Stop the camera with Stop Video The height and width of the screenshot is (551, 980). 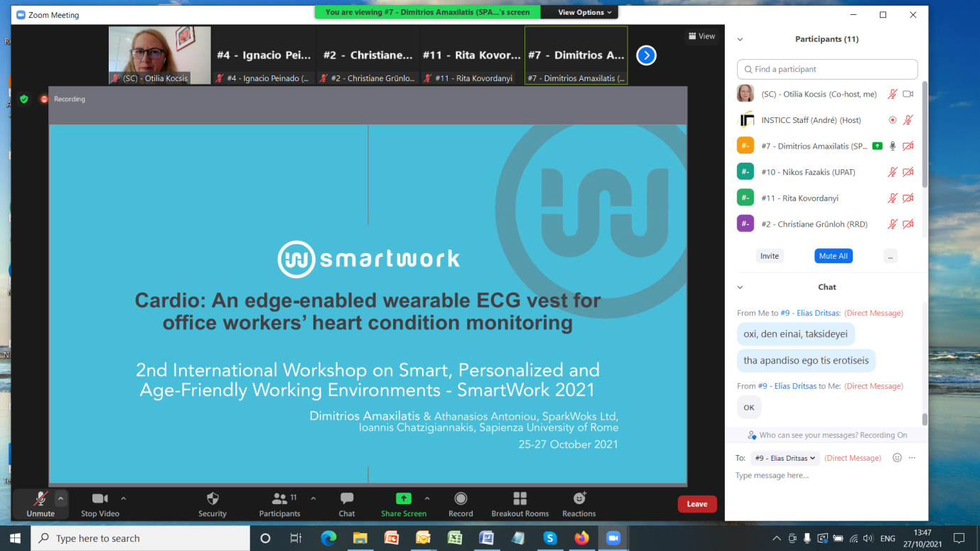(100, 504)
